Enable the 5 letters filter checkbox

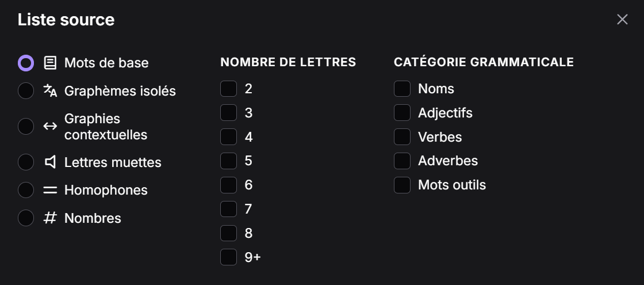(229, 161)
